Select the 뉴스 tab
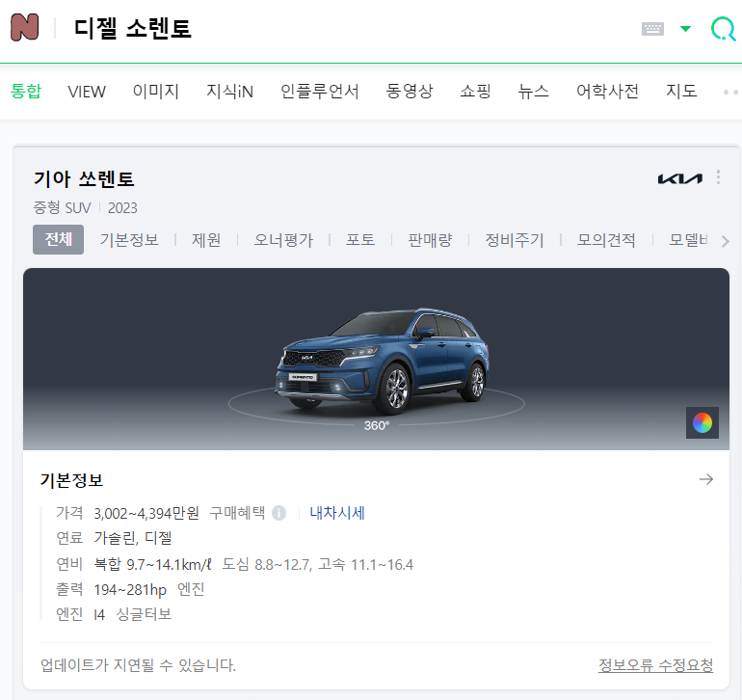 point(533,91)
